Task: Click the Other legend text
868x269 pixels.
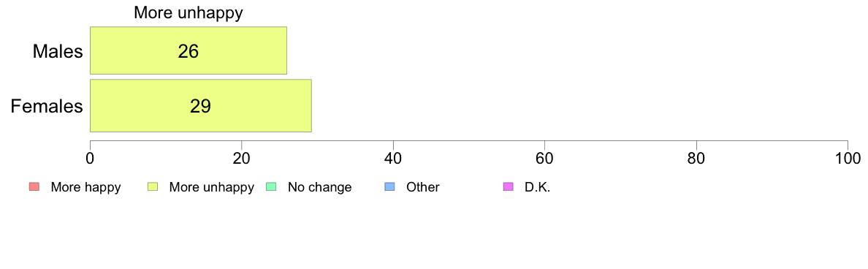Action: pos(423,187)
